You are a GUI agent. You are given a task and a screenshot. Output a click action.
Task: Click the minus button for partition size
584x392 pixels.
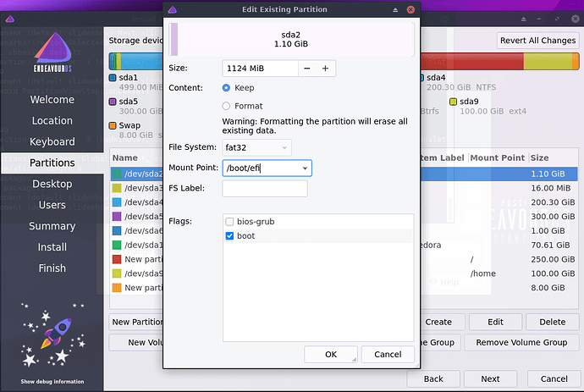306,69
